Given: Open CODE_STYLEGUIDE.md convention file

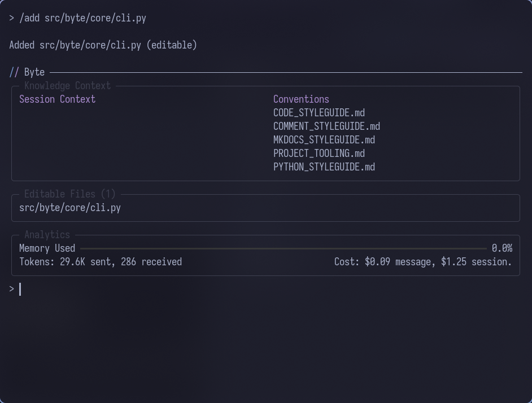Looking at the screenshot, I should (x=319, y=113).
